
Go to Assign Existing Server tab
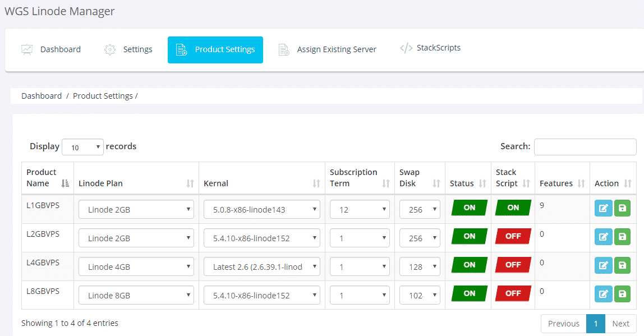coord(328,50)
